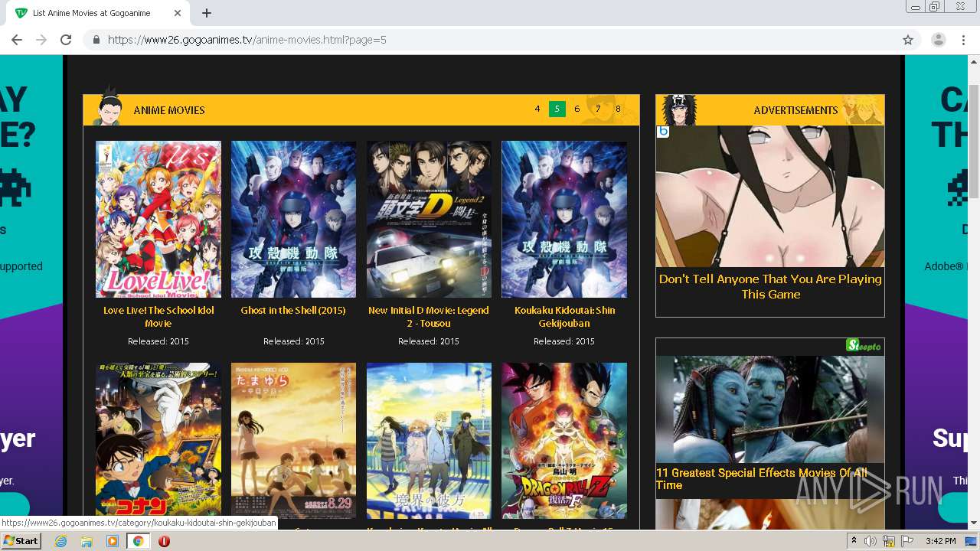Close the Gogoanime tab
The image size is (980, 551).
coord(178,13)
